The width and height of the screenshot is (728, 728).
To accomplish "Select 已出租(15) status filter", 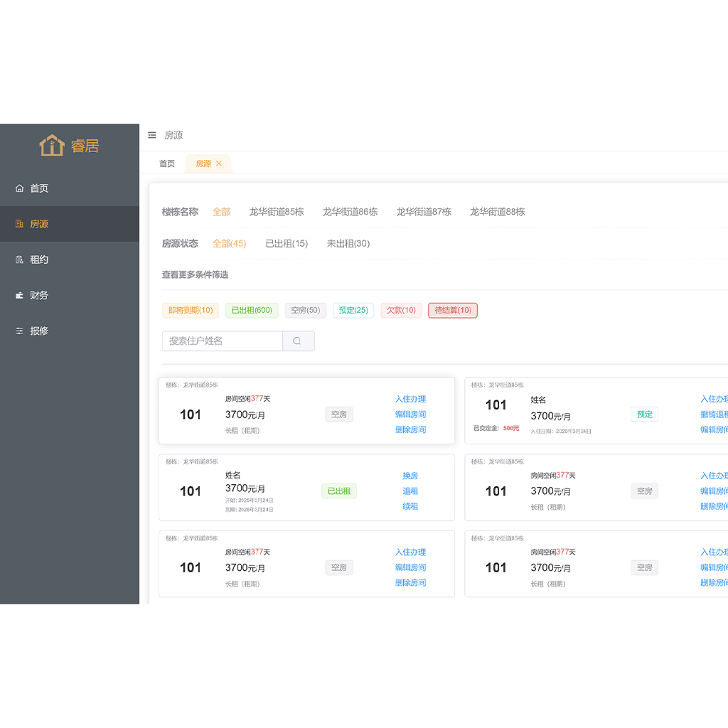I will [287, 244].
